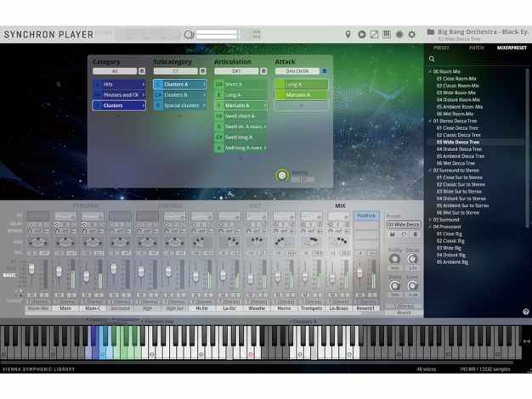Viewport: 532px width, 399px height.
Task: Click the keyboard horizontal scroll arrows icon
Action: (x=526, y=341)
